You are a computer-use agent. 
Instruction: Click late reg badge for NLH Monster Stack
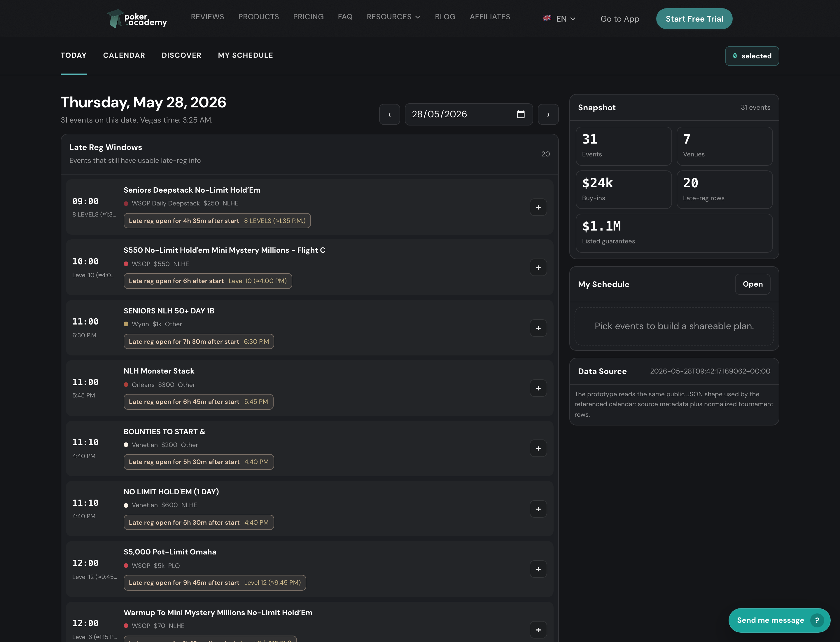click(198, 402)
